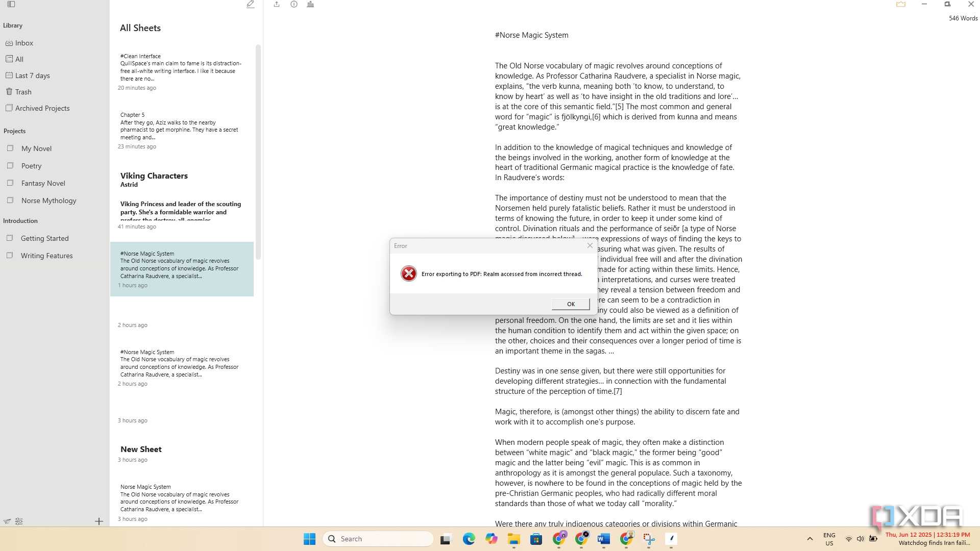Screen dimensions: 980x551
Task: Open the sheet info icon
Action: pyautogui.click(x=294, y=4)
